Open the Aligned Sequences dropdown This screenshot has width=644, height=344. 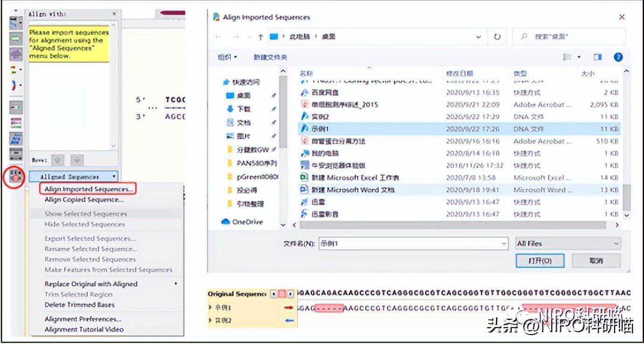pyautogui.click(x=73, y=177)
